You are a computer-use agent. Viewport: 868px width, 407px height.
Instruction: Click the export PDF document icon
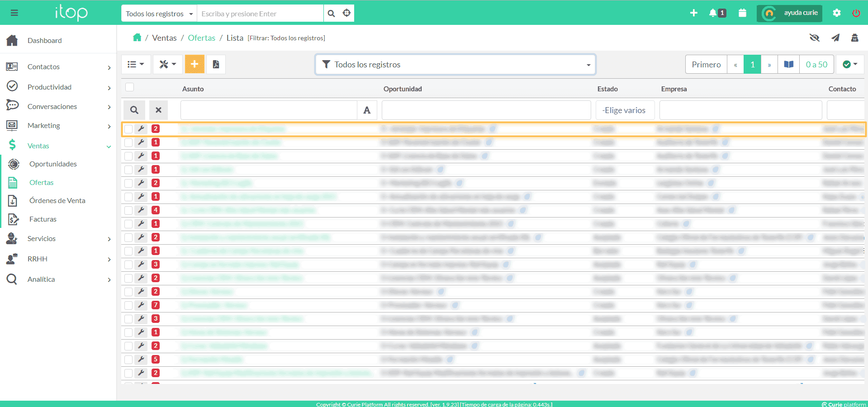coord(216,64)
